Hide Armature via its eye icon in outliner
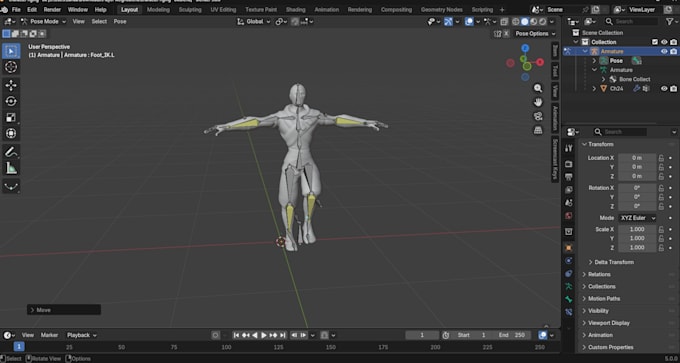 664,51
